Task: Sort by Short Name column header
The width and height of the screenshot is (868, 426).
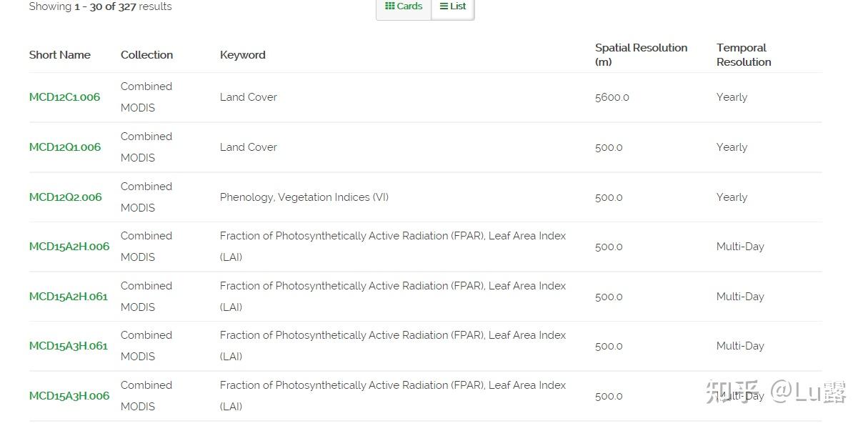Action: coord(60,55)
